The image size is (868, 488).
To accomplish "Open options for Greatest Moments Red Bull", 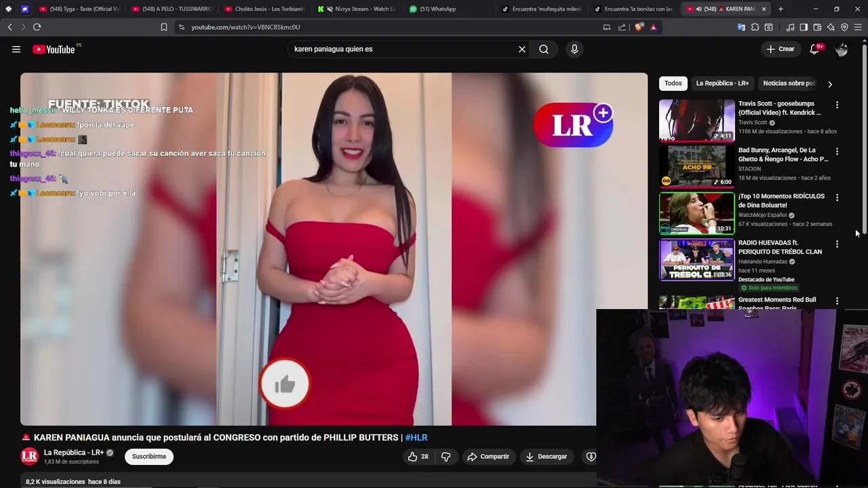I will click(x=837, y=301).
